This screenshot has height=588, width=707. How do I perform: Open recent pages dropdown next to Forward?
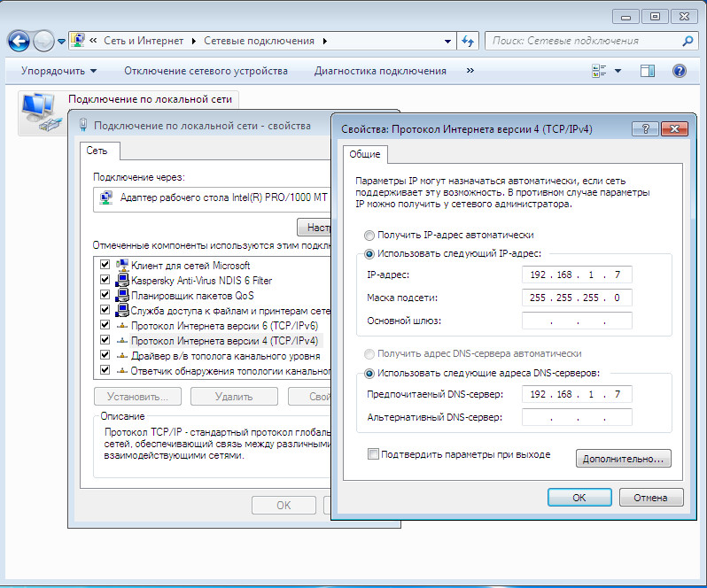[61, 42]
